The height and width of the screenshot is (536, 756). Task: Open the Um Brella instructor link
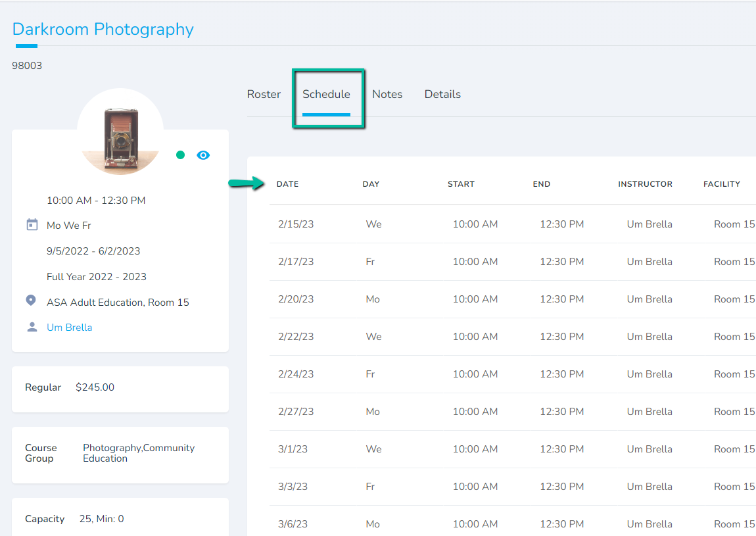[x=70, y=327]
